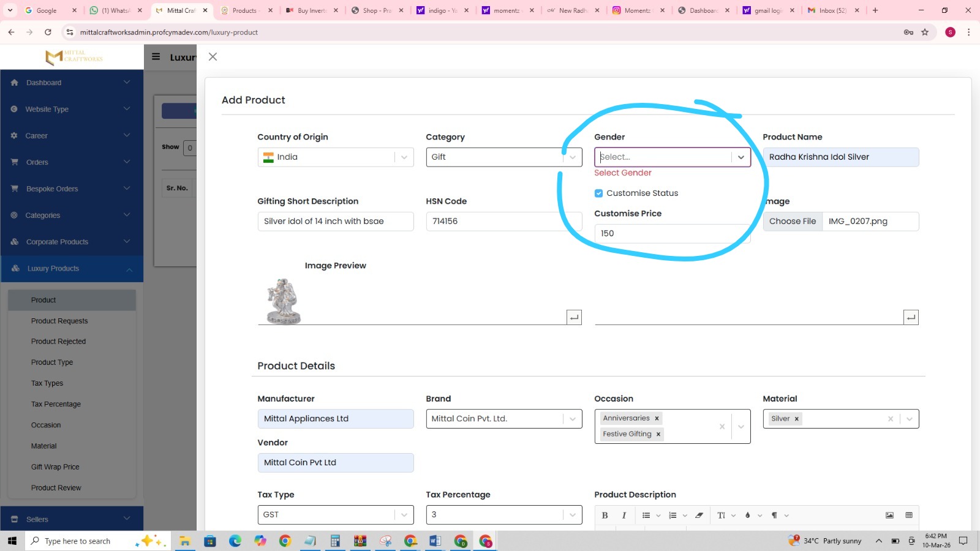Open the text color droplet picker
The height and width of the screenshot is (551, 980).
[x=747, y=515]
